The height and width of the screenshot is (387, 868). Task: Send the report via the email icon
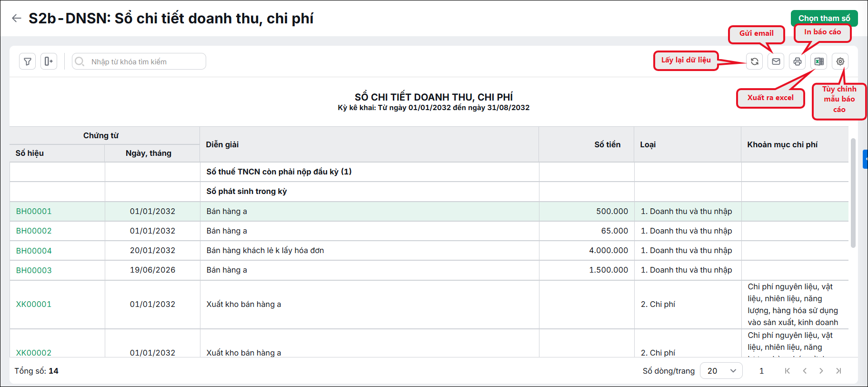click(x=776, y=61)
